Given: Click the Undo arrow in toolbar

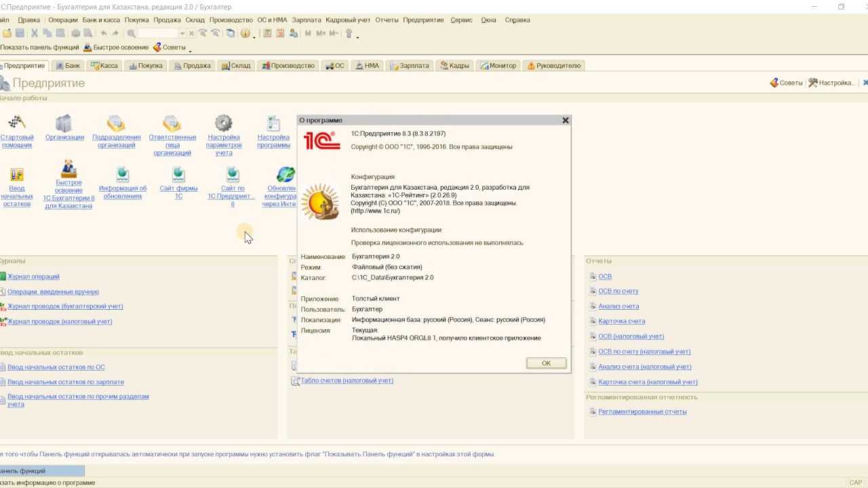Looking at the screenshot, I should pyautogui.click(x=104, y=33).
